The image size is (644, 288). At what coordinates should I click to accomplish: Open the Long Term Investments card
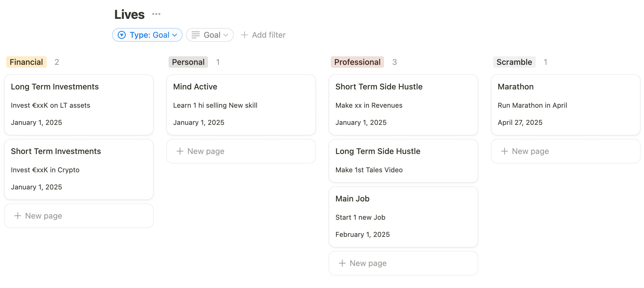click(x=79, y=105)
